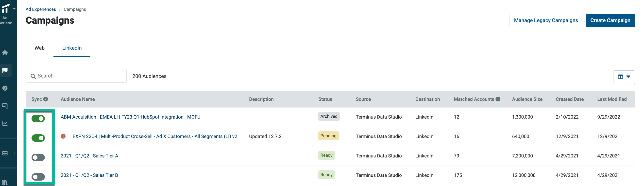
Task: Expand the app switcher arrow beside logo
Action: click(x=14, y=9)
